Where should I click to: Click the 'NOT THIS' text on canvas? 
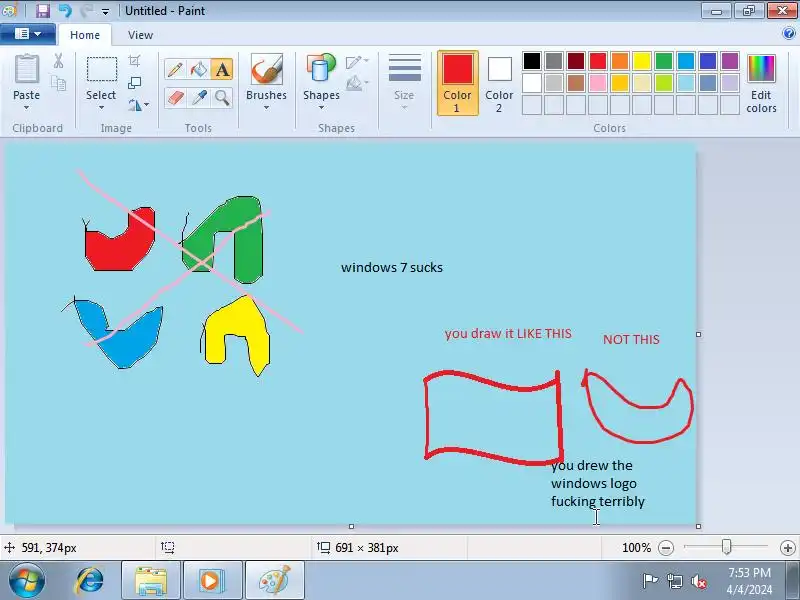tap(631, 339)
